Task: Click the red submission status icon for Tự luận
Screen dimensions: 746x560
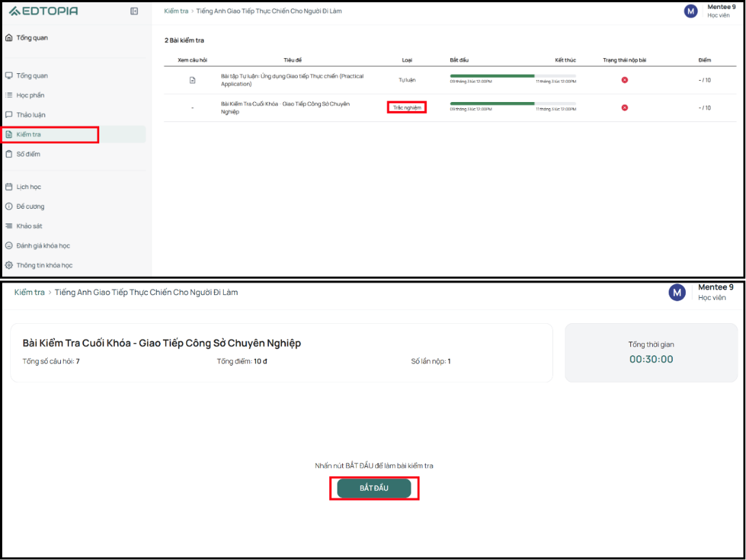Action: point(624,80)
